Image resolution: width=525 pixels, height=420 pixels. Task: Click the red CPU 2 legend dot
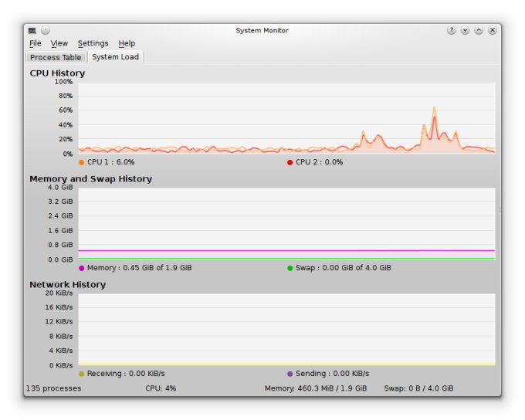tap(290, 162)
